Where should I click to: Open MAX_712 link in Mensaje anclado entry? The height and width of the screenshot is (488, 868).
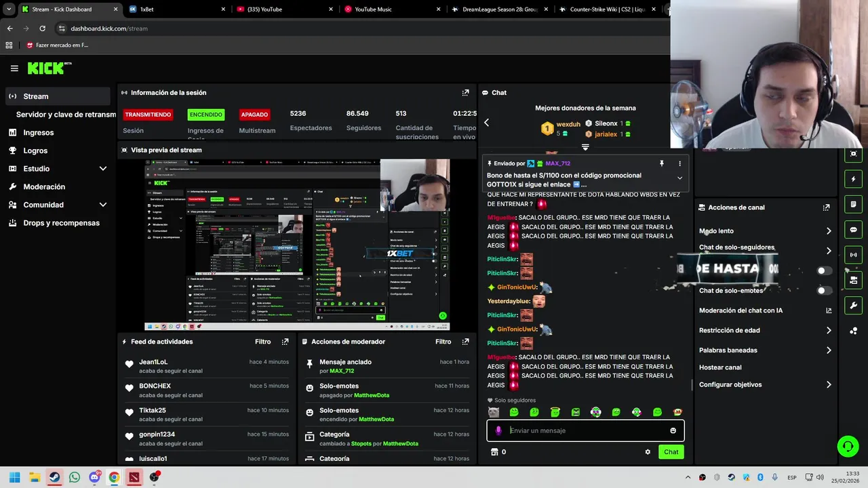[x=342, y=371]
